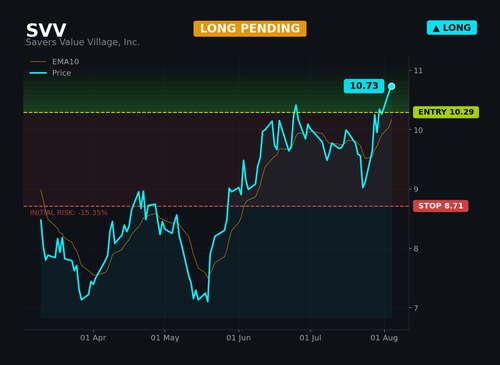This screenshot has height=365, width=500.
Task: Click the 7 price axis tick label
Action: pos(416,308)
